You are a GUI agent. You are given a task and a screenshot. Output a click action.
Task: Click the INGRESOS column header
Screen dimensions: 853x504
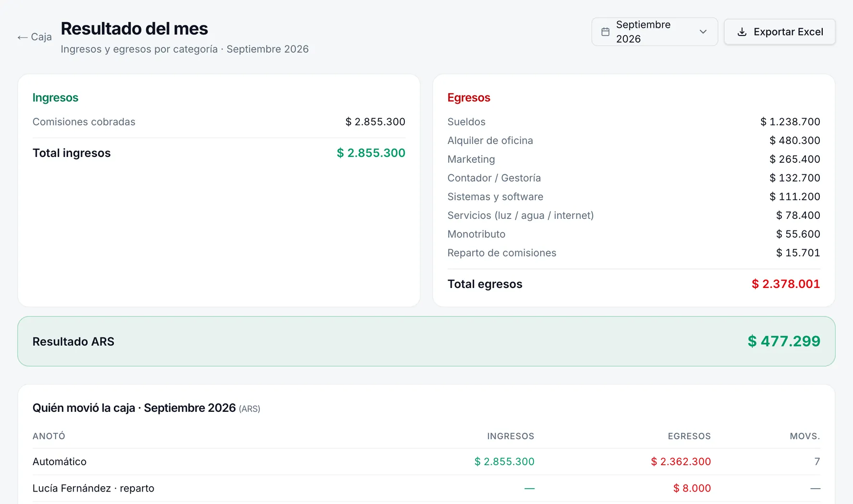[511, 436]
